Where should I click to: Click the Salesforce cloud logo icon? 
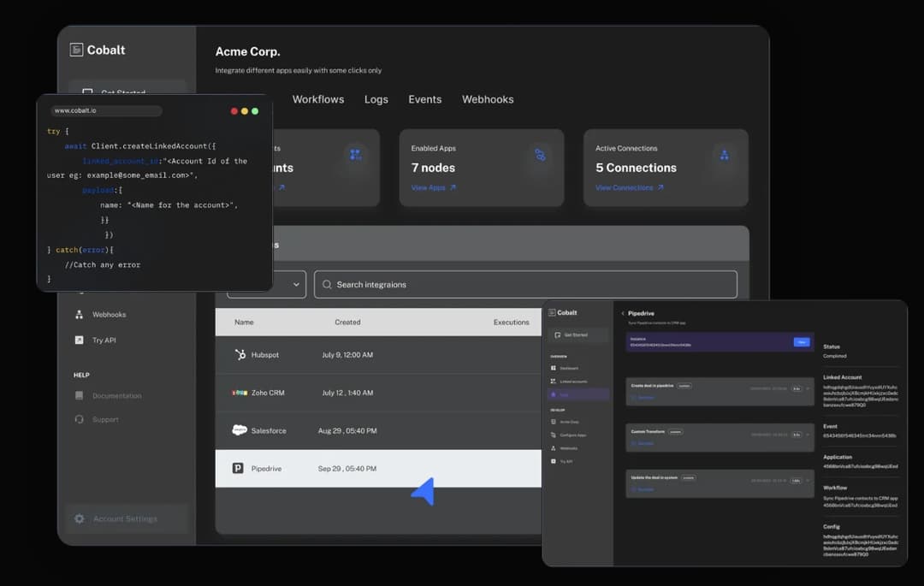click(240, 430)
